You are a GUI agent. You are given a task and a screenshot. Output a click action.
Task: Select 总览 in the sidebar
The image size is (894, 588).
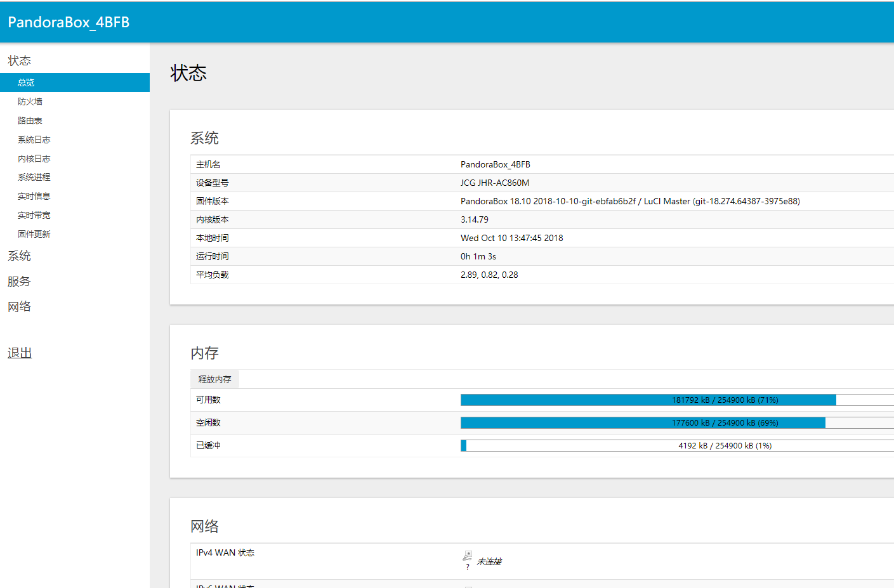26,82
